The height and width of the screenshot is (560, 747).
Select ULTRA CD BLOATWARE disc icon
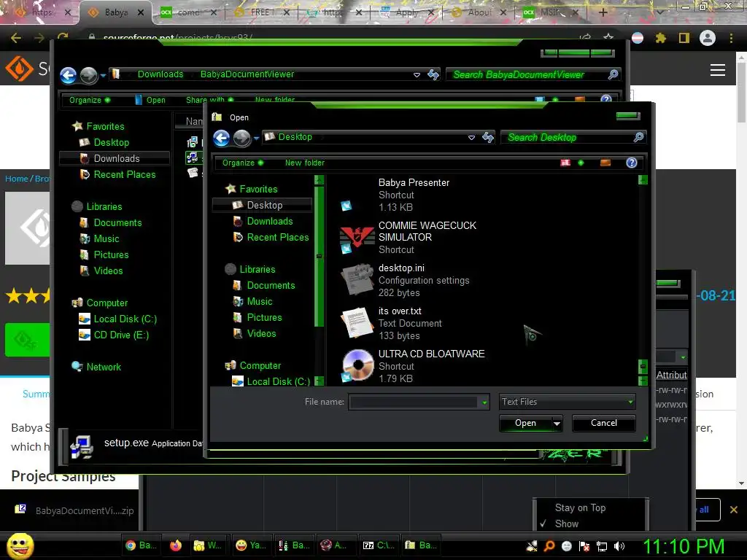(357, 365)
